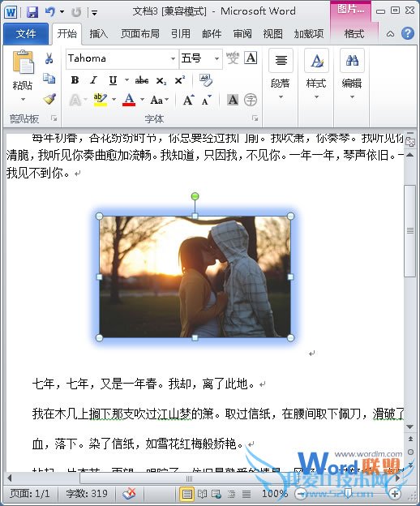420x506 pixels.
Task: Open the Change Case Aa menu
Action: [160, 100]
